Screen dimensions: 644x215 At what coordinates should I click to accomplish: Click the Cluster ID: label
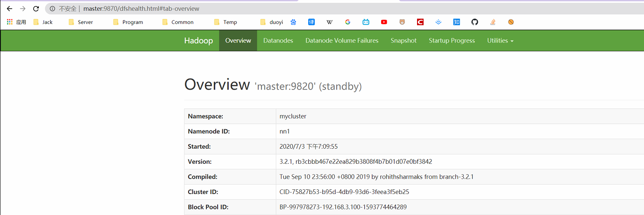[203, 192]
